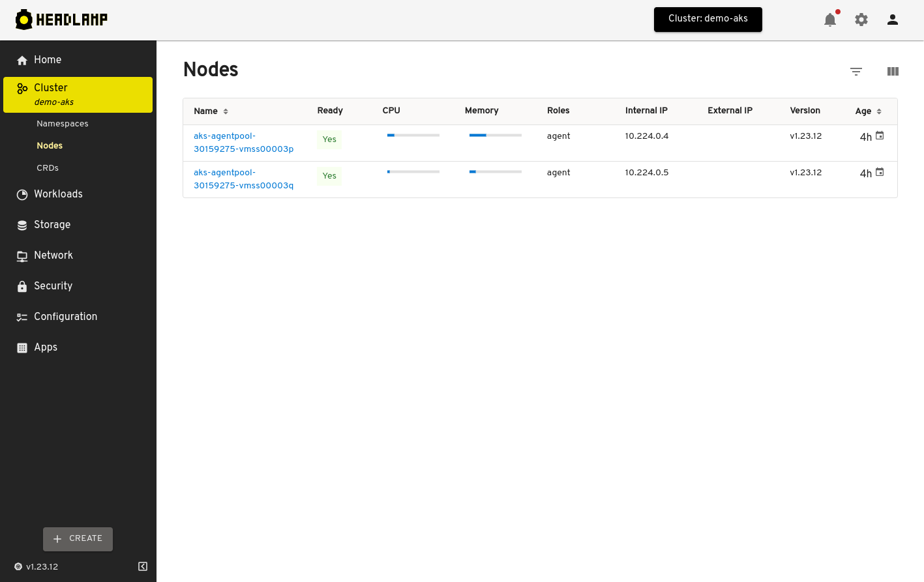Select the Nodes submenu item
This screenshot has height=582, width=924.
50,146
